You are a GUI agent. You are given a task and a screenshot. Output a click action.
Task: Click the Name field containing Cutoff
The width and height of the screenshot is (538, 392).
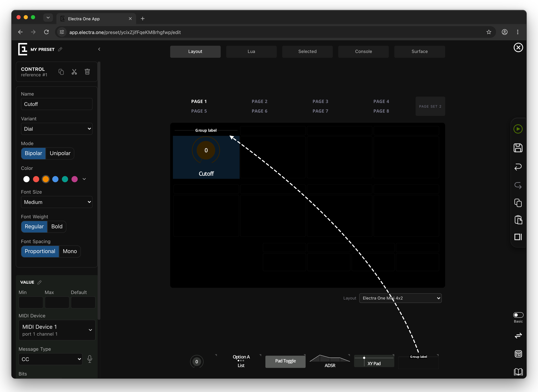click(x=57, y=104)
